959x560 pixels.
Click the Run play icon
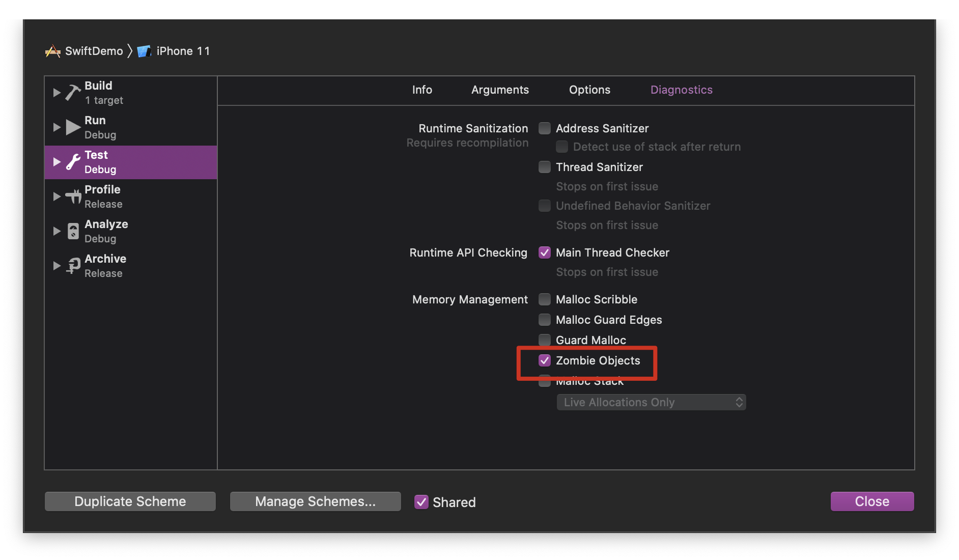73,127
